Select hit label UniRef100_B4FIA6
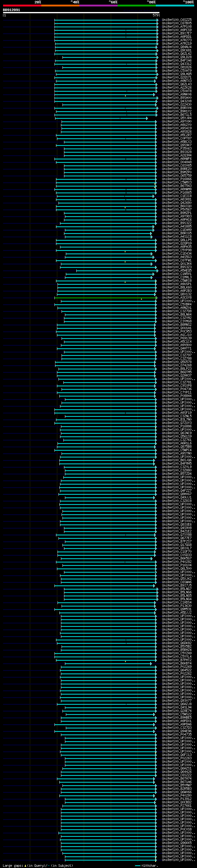Image resolution: width=197 pixels, height=868 pixels. click(177, 60)
